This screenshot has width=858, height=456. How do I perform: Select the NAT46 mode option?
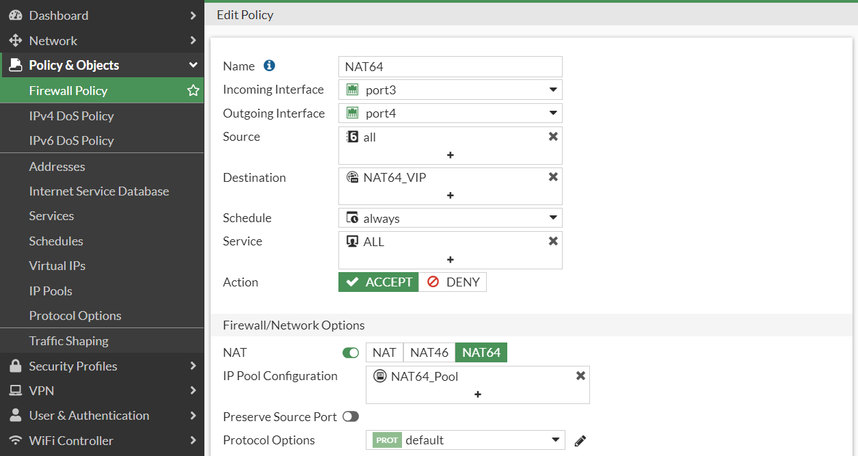pyautogui.click(x=429, y=352)
